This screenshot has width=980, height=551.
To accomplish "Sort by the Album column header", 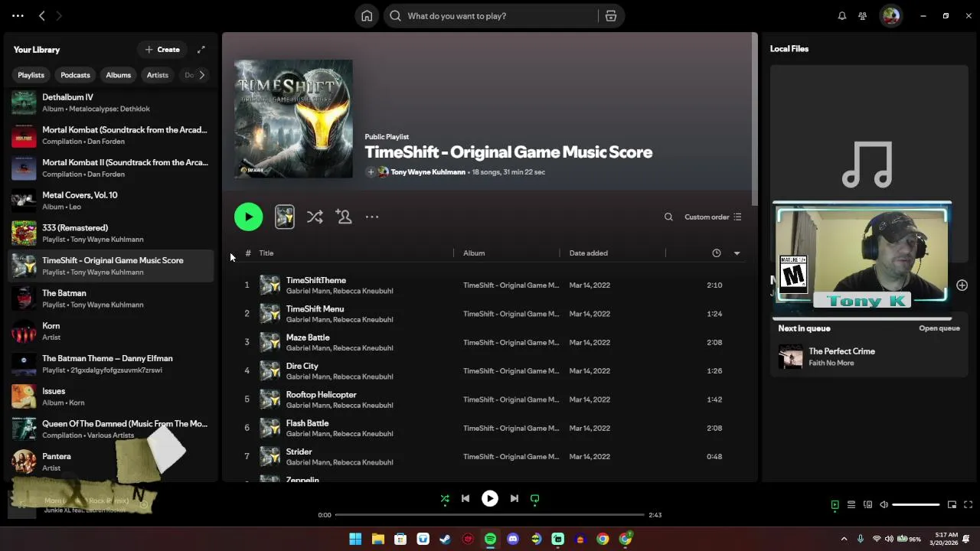I will pyautogui.click(x=474, y=253).
